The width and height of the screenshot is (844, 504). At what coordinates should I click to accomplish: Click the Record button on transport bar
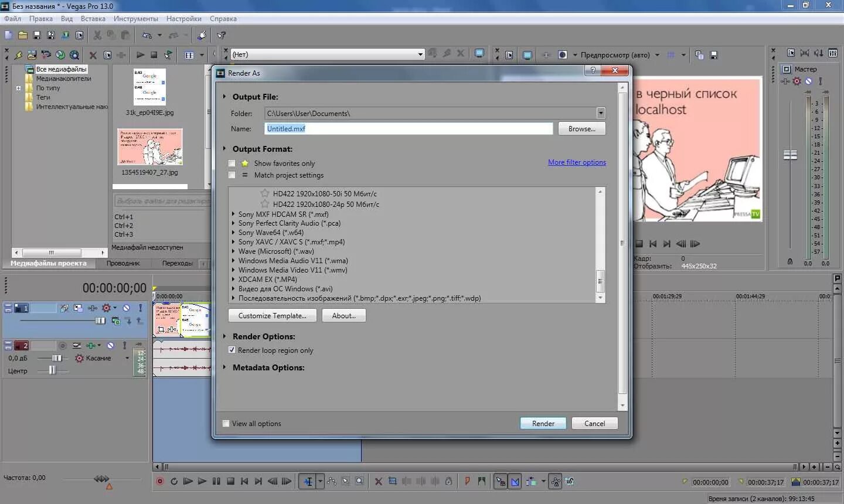(x=159, y=481)
